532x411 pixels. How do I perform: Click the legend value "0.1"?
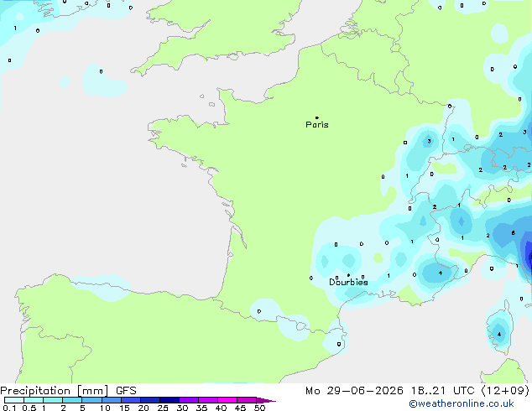[x=9, y=408]
